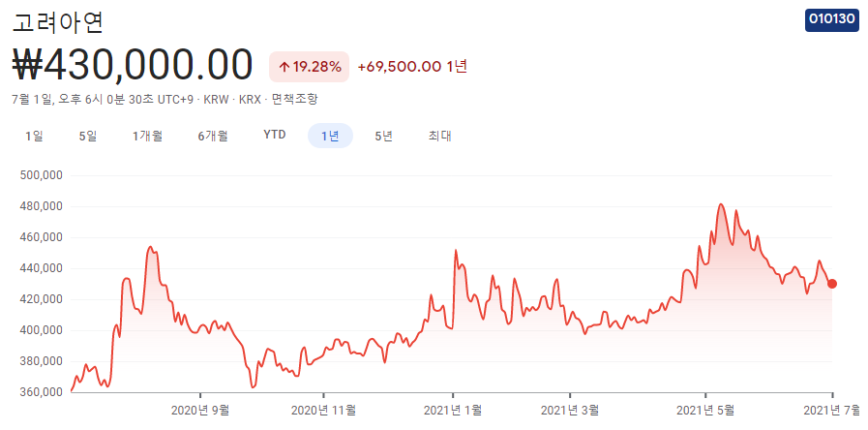The height and width of the screenshot is (430, 868).
Task: Switch chart to 6개월 range
Action: (x=213, y=136)
